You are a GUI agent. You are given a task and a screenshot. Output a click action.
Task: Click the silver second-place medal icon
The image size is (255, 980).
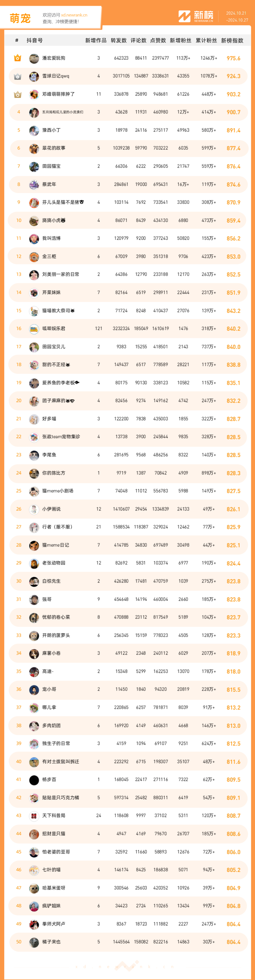point(17,76)
